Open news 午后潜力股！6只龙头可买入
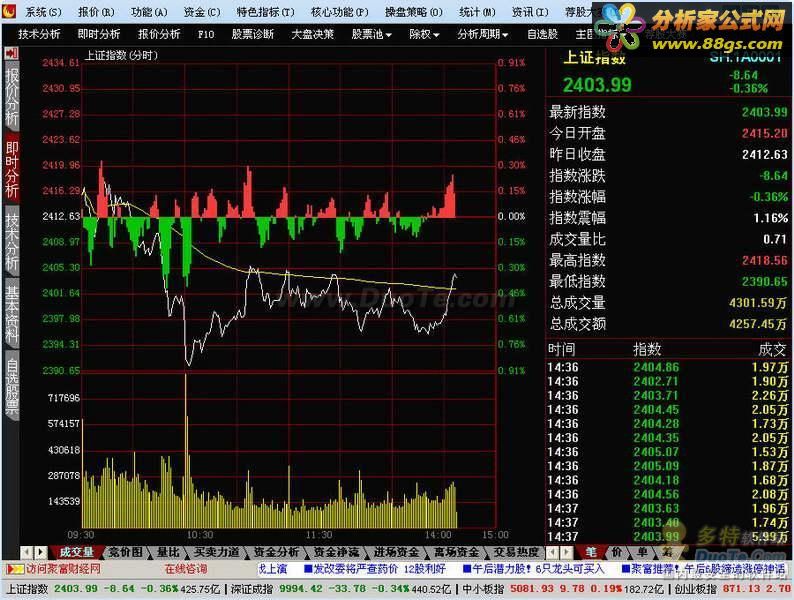794x600 pixels. click(x=534, y=569)
